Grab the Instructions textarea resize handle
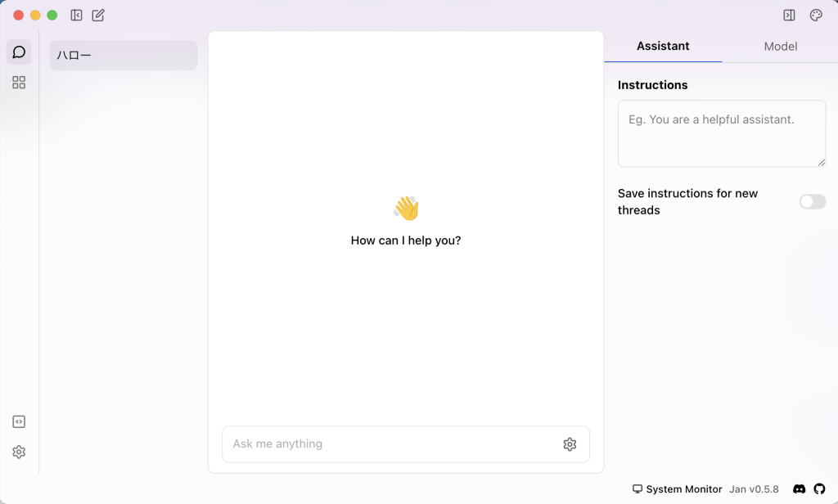 821,162
